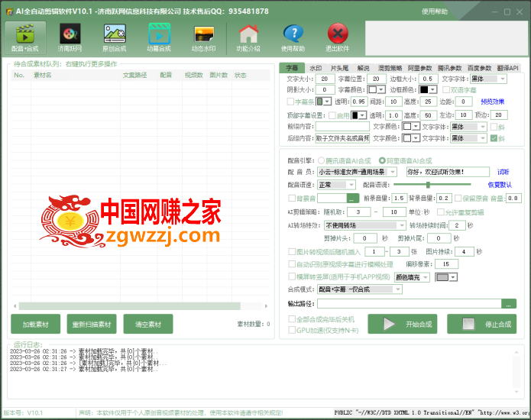Enable the 双语字幕 checkbox
This screenshot has width=531, height=420.
446,89
